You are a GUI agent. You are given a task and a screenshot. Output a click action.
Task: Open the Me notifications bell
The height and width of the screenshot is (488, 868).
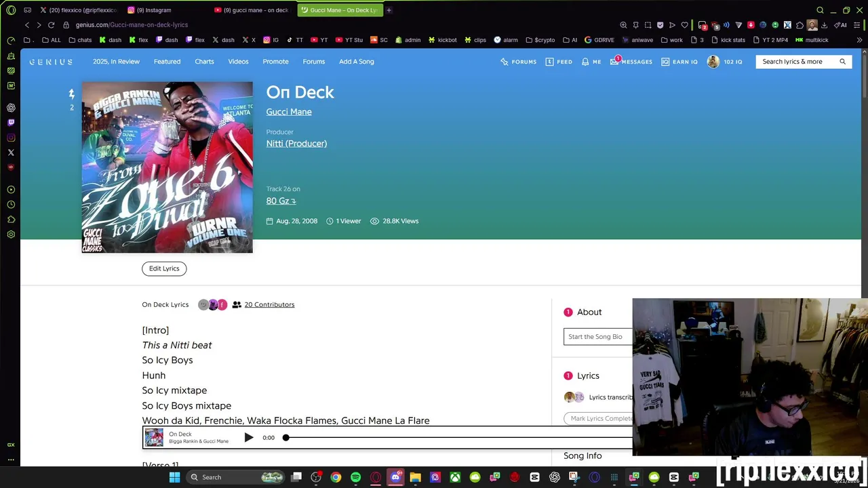click(591, 62)
